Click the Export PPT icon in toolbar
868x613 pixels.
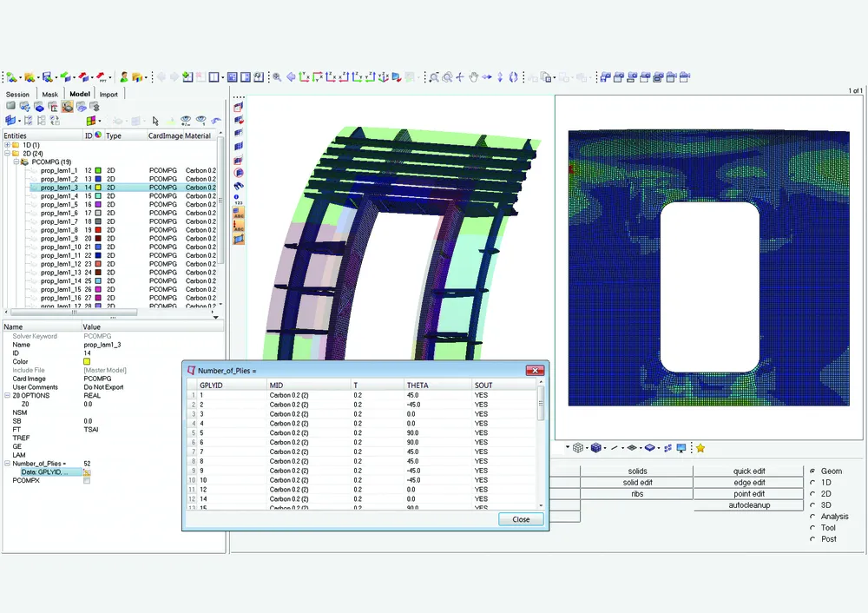coord(102,77)
